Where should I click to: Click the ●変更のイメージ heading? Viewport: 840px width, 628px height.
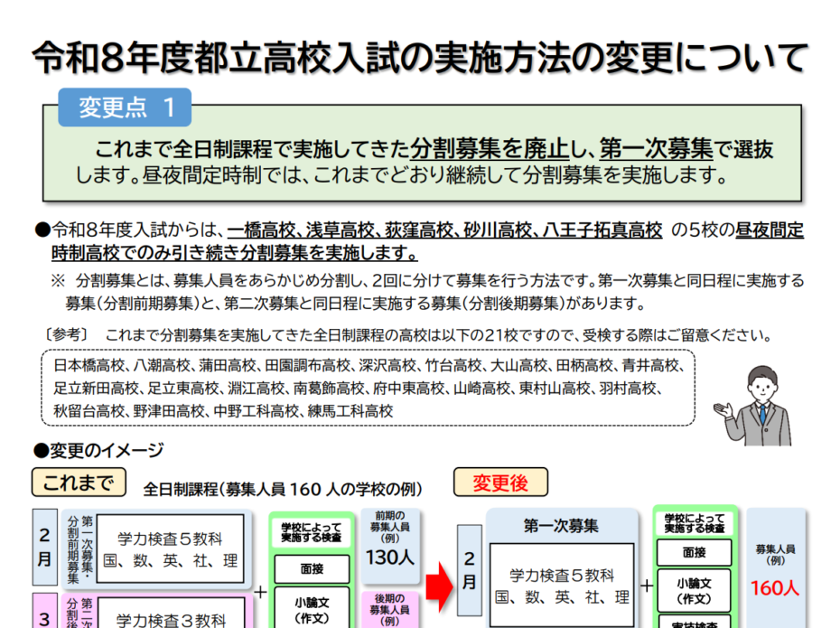click(x=98, y=451)
